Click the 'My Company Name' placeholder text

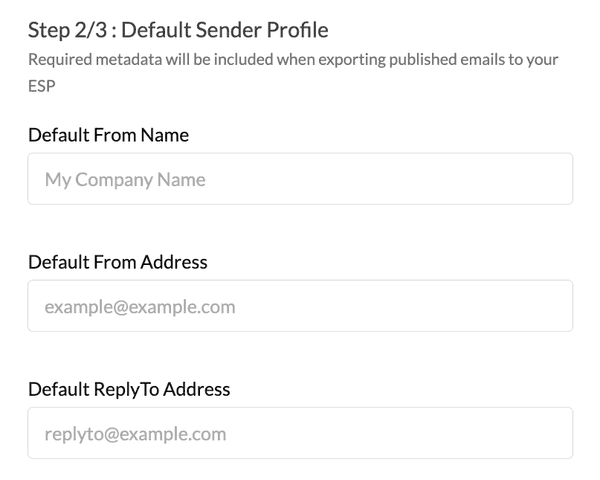click(125, 180)
